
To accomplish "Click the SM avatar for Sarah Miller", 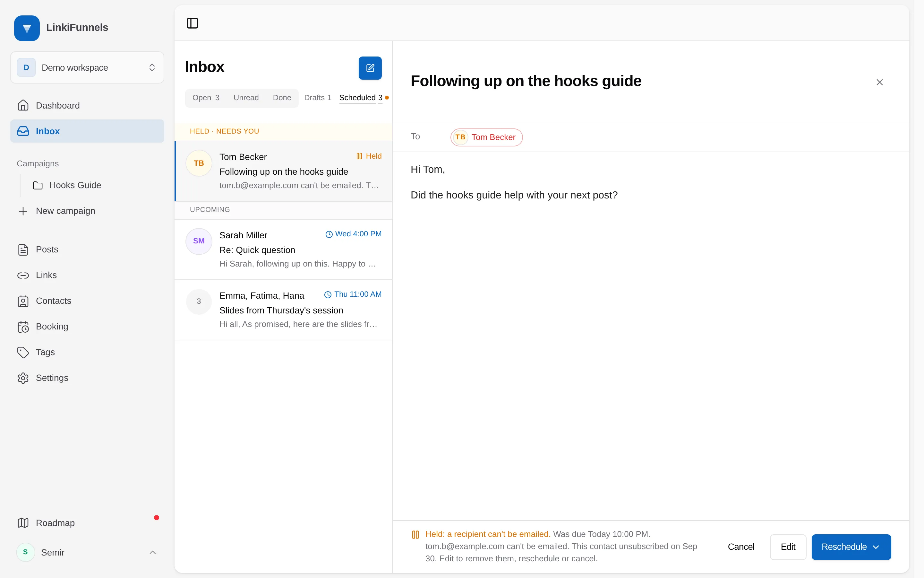I will tap(199, 241).
